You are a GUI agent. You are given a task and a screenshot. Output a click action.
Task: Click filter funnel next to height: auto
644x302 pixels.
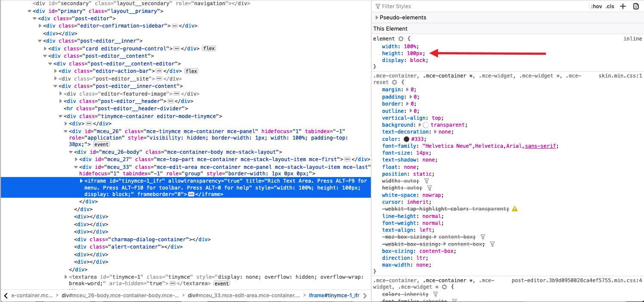pyautogui.click(x=429, y=188)
